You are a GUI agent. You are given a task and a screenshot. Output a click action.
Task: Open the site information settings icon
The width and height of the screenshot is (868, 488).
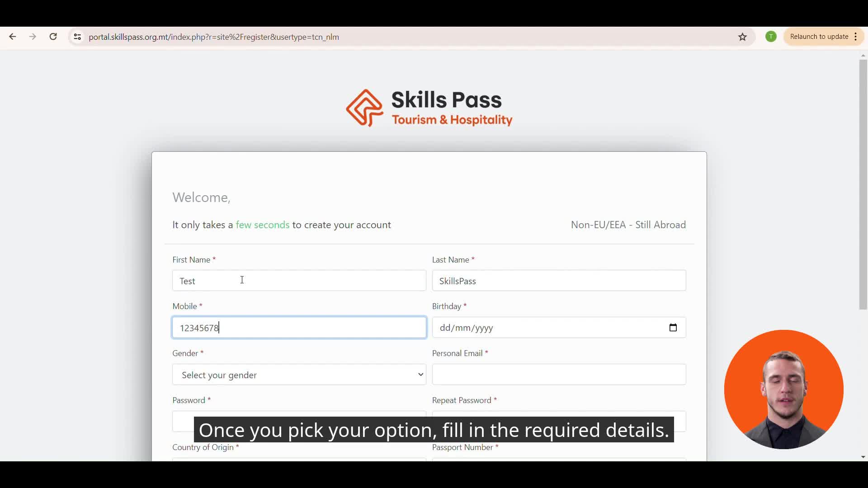(x=77, y=37)
